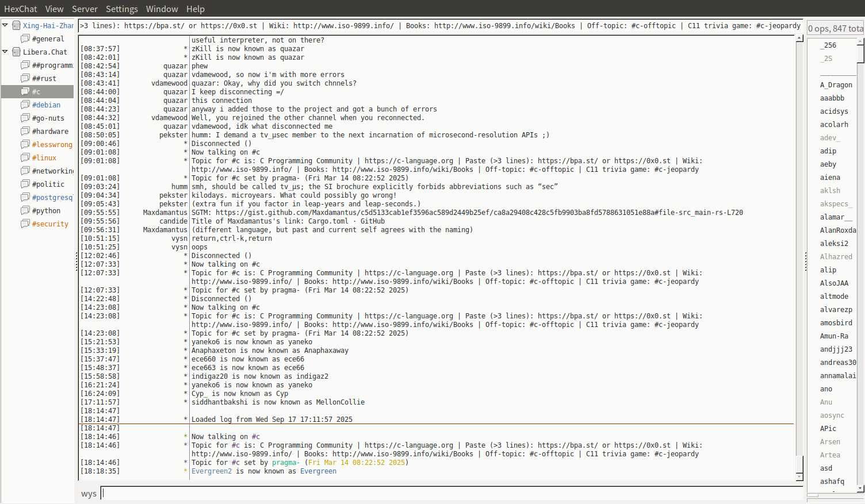This screenshot has width=865, height=504.
Task: Click the #security channel icon
Action: [25, 224]
